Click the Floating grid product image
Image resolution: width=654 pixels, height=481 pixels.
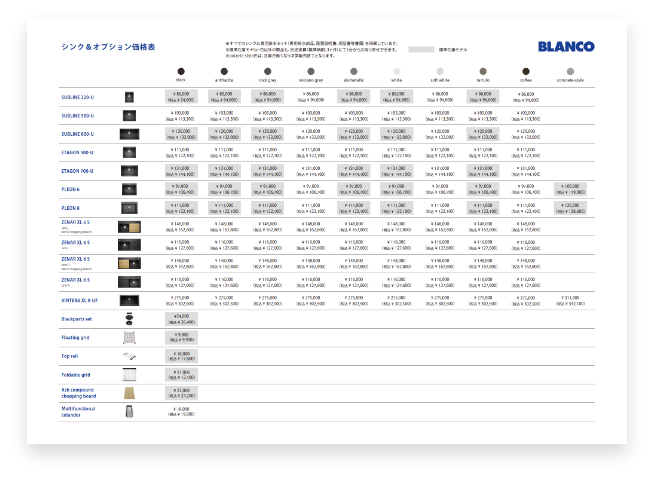[129, 337]
